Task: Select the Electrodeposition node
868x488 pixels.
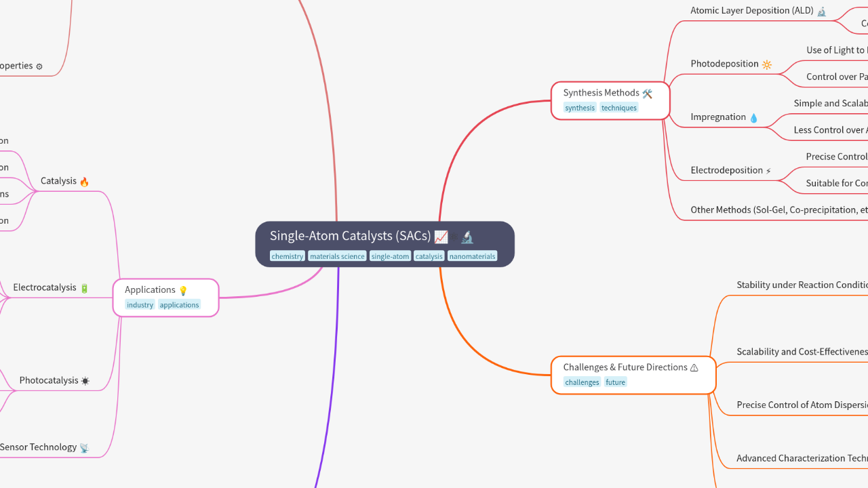Action: click(x=731, y=170)
